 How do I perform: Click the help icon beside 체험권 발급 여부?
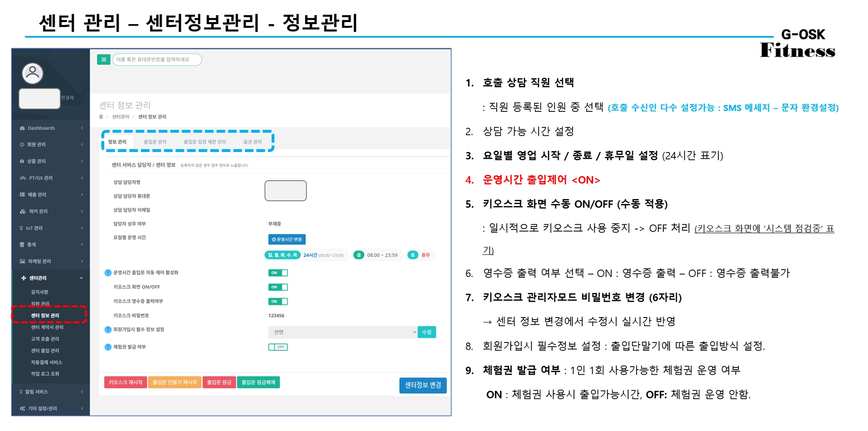(108, 347)
